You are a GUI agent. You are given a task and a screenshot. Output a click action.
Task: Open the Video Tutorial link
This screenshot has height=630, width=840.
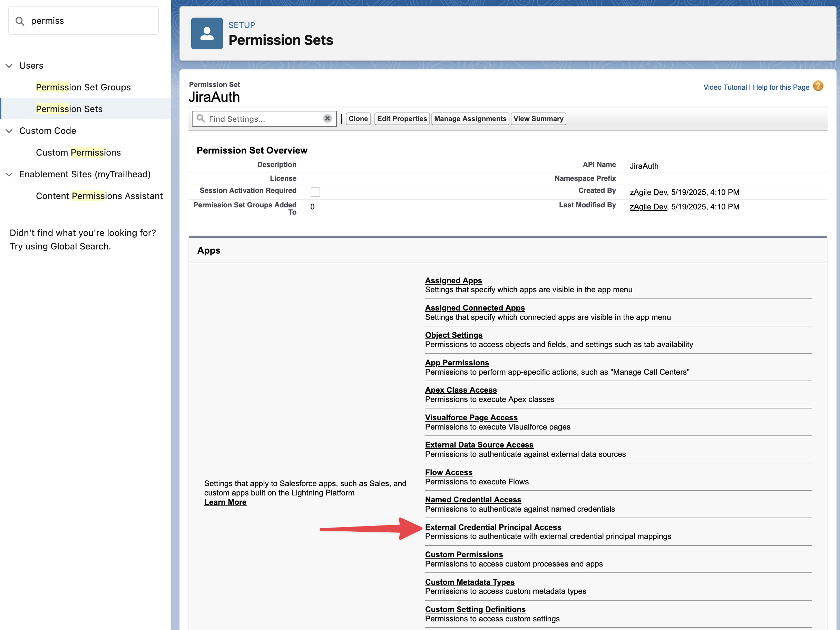pos(724,87)
